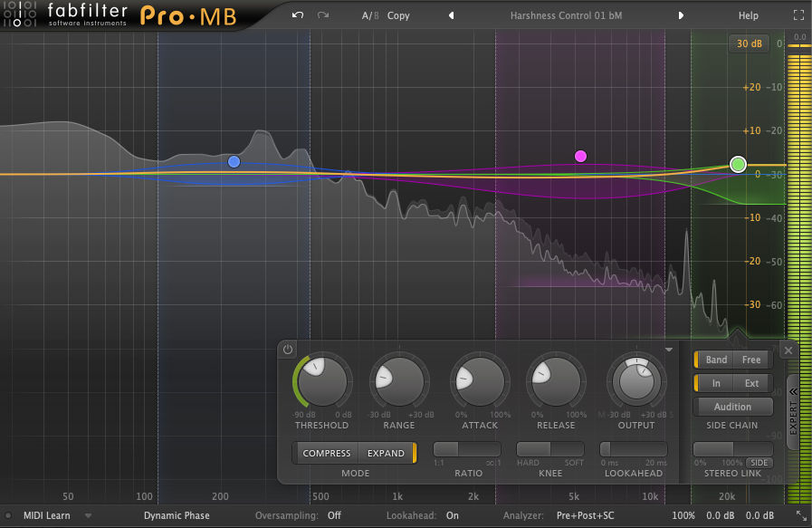Screen dimensions: 812x528
Task: Open Analyzer Pre+Post+SC settings
Action: tap(559, 515)
